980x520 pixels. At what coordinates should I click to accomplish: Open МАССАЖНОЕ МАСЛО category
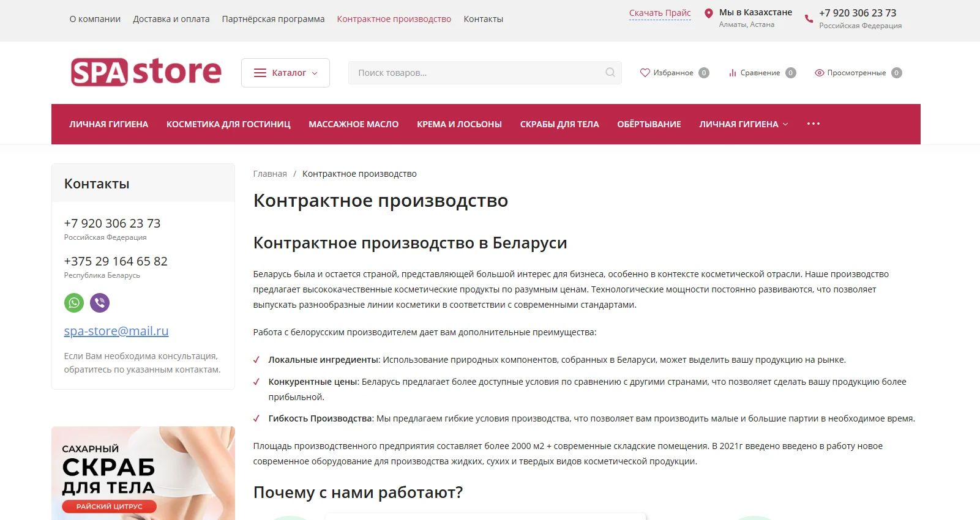click(x=354, y=124)
